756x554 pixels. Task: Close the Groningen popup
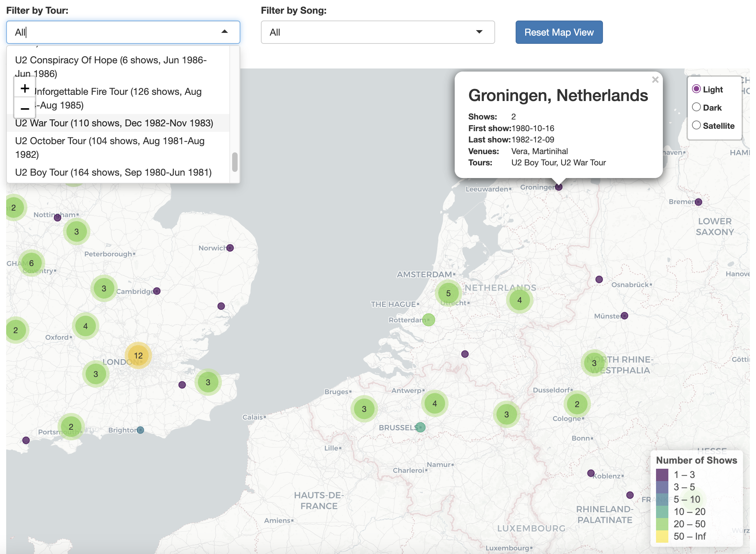click(x=655, y=80)
